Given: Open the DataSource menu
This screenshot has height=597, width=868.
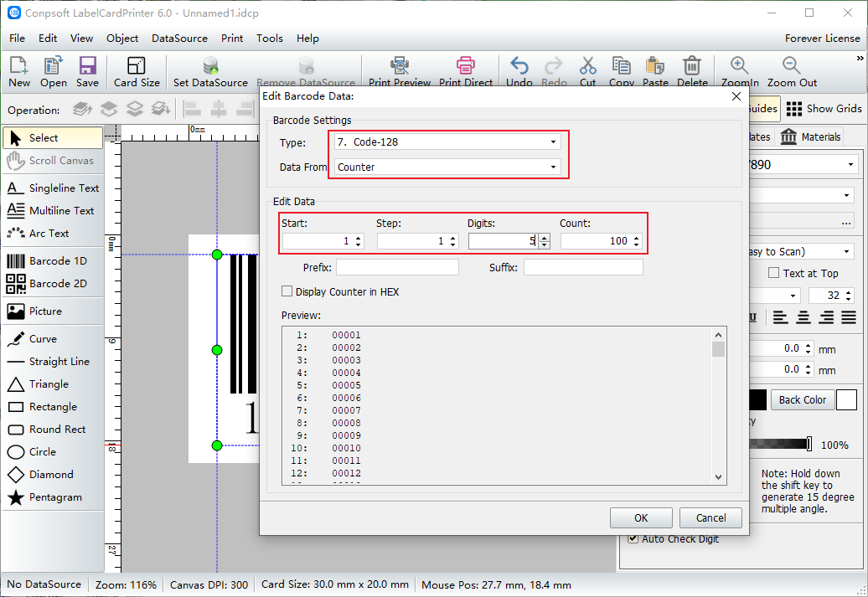Looking at the screenshot, I should (x=179, y=39).
